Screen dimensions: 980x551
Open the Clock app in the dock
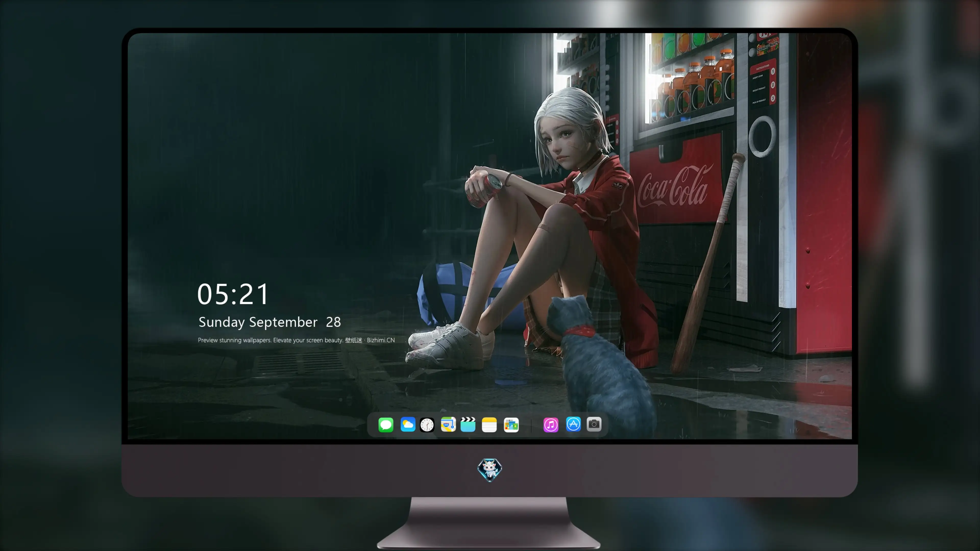click(x=427, y=424)
